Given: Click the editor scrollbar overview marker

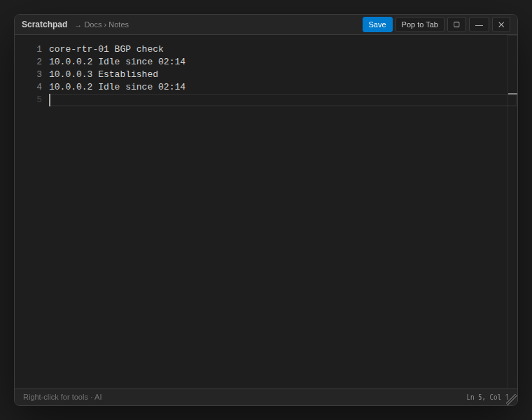Looking at the screenshot, I should pyautogui.click(x=512, y=94).
